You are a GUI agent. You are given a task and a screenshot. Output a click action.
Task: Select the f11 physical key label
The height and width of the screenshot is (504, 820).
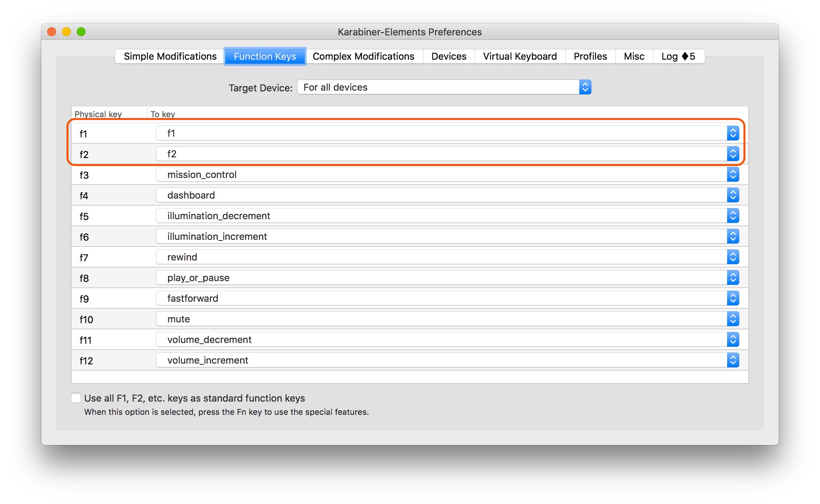(86, 340)
